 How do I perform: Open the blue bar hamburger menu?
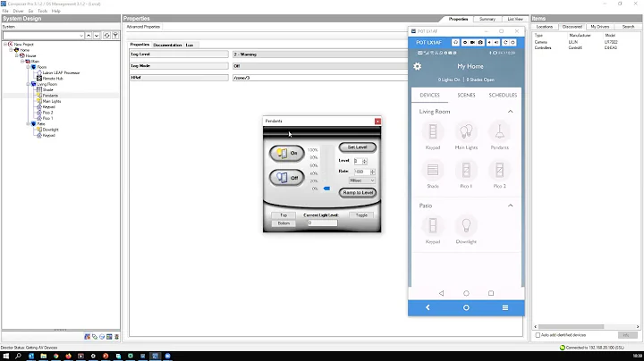505,307
